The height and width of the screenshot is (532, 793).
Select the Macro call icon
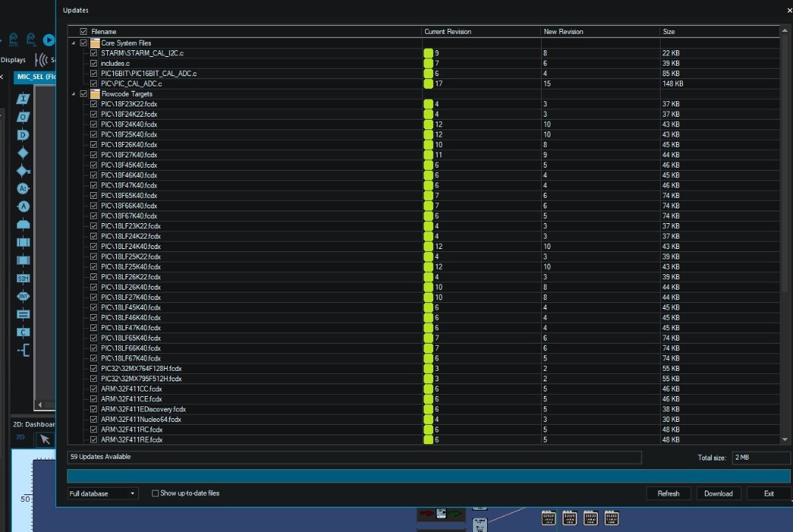click(x=23, y=242)
